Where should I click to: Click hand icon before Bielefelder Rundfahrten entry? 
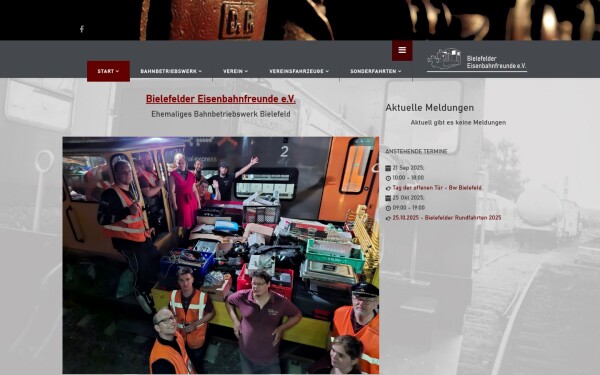[388, 218]
